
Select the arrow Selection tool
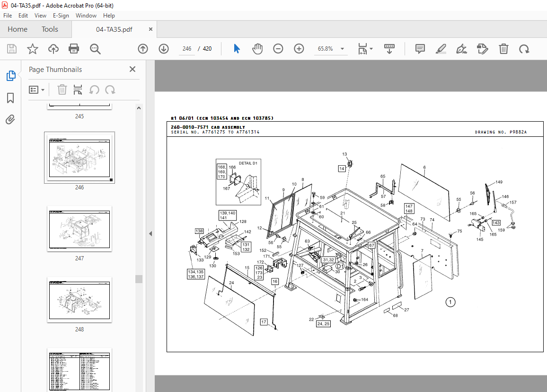tap(237, 49)
